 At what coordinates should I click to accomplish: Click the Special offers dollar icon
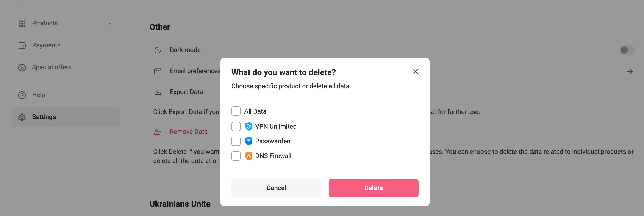22,67
